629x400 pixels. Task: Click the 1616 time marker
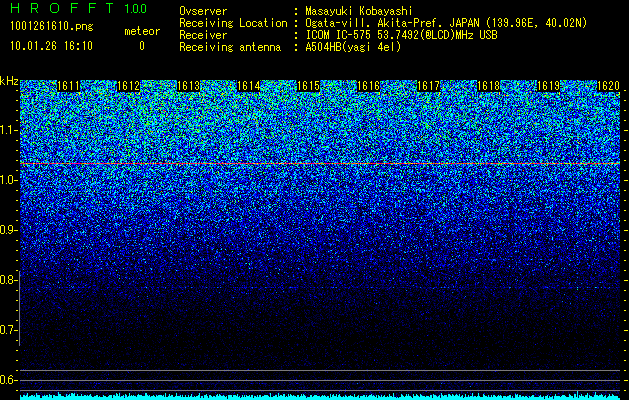[368, 86]
